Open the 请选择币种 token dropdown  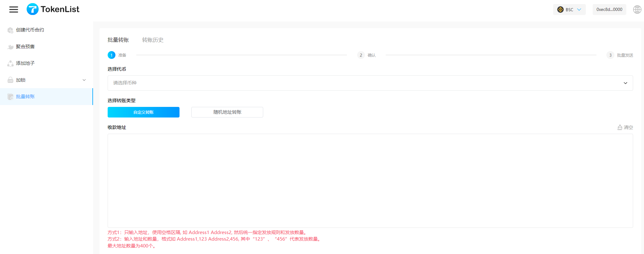[x=370, y=83]
